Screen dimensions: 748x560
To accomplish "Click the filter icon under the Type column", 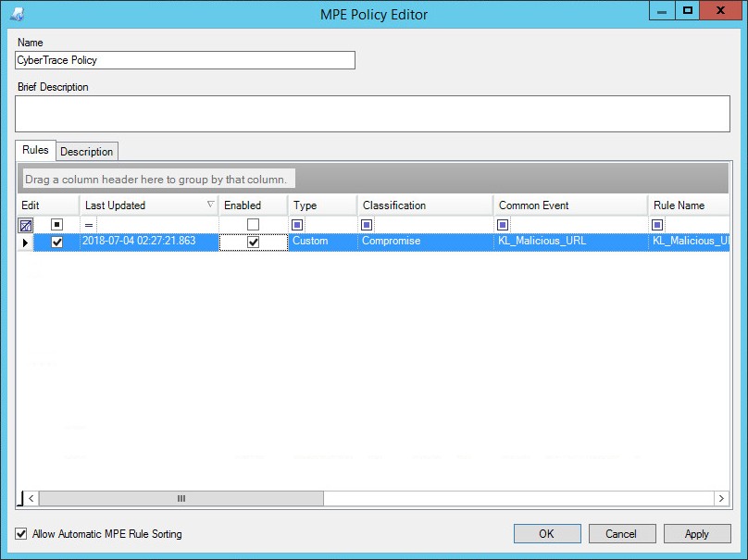I will pos(296,224).
